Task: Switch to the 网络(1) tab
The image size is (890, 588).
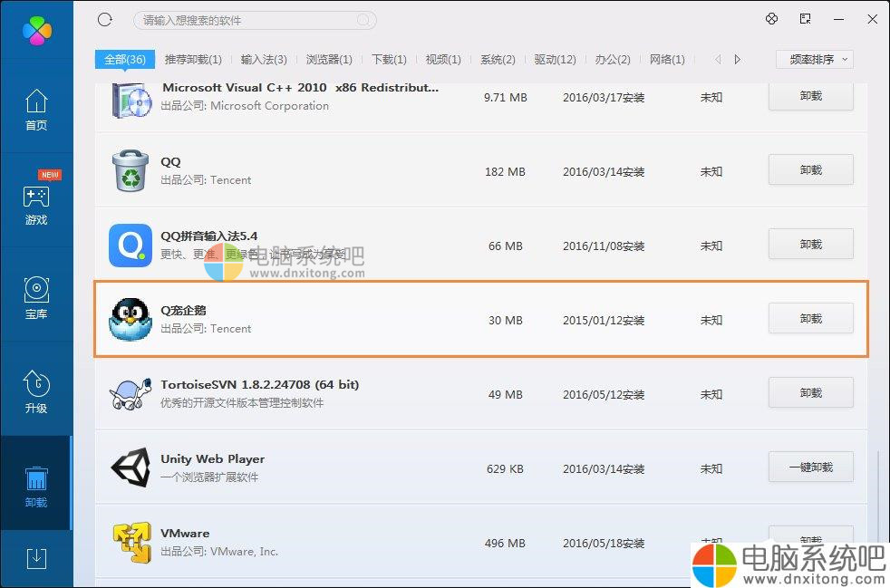Action: pyautogui.click(x=667, y=60)
